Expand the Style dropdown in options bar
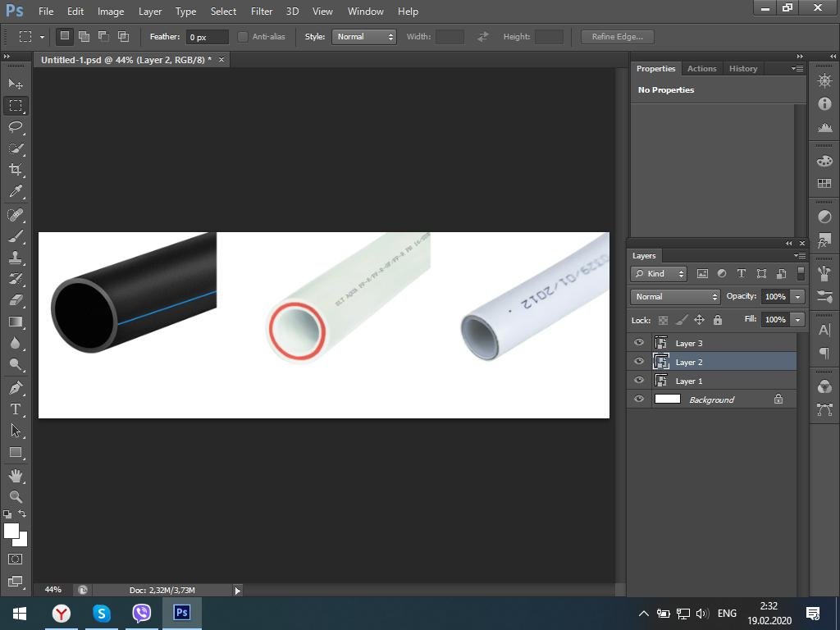 point(363,37)
